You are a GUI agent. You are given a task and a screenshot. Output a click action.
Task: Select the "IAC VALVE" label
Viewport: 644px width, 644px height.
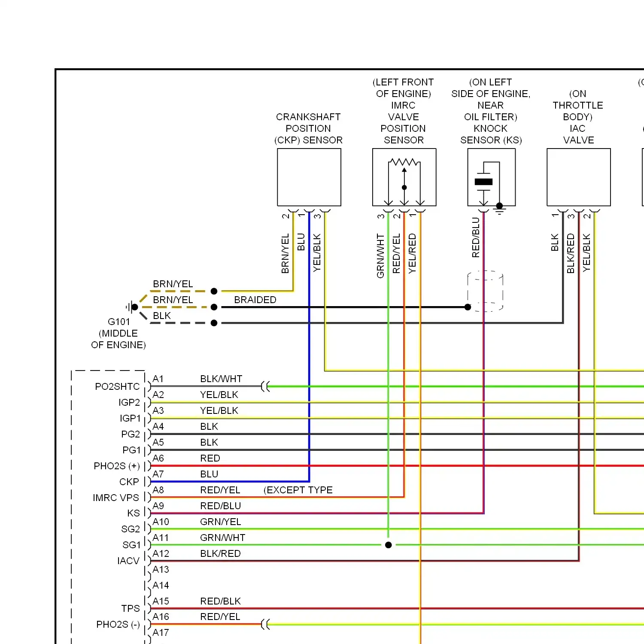tap(578, 134)
